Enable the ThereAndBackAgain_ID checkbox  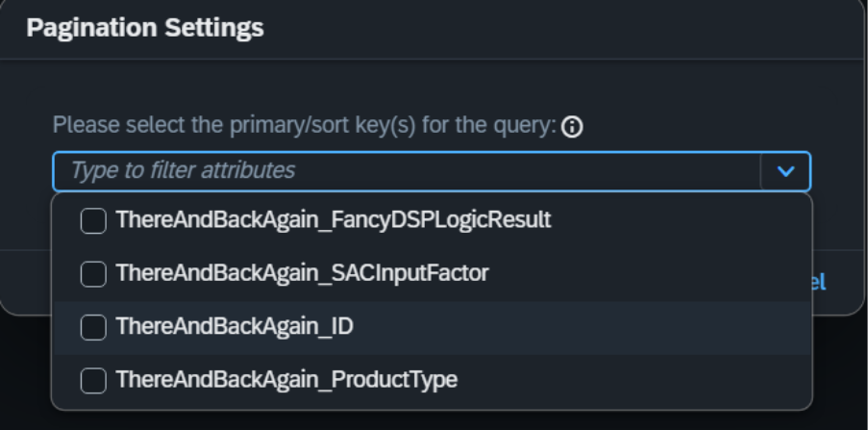[93, 327]
